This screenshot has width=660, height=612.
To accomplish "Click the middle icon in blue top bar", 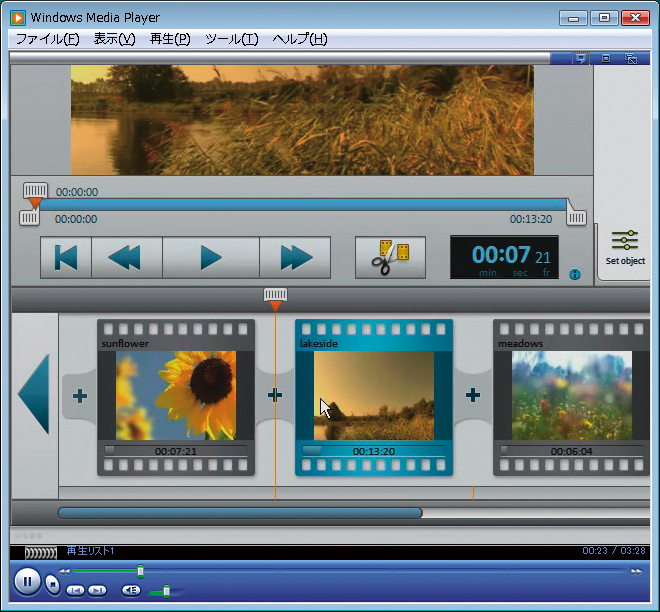I will tap(606, 58).
